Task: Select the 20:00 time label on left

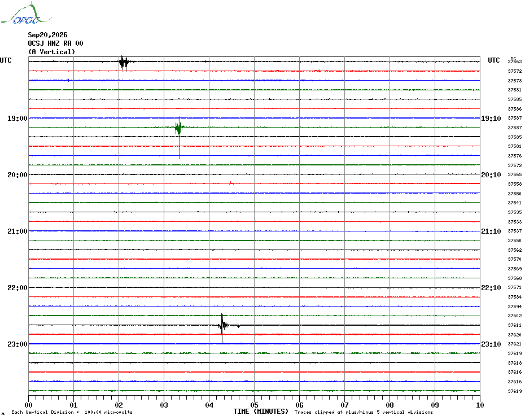Action: pyautogui.click(x=17, y=175)
